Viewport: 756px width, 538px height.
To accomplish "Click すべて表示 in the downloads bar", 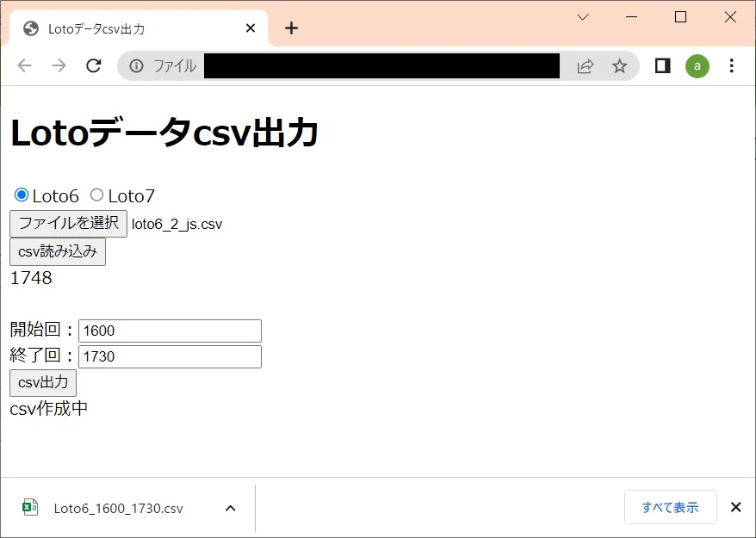I will point(671,507).
